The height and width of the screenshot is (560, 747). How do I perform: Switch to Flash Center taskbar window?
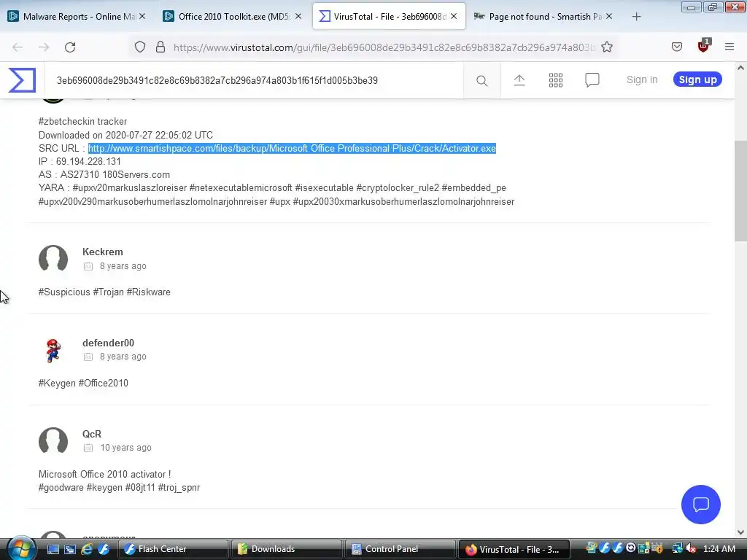[173, 550]
